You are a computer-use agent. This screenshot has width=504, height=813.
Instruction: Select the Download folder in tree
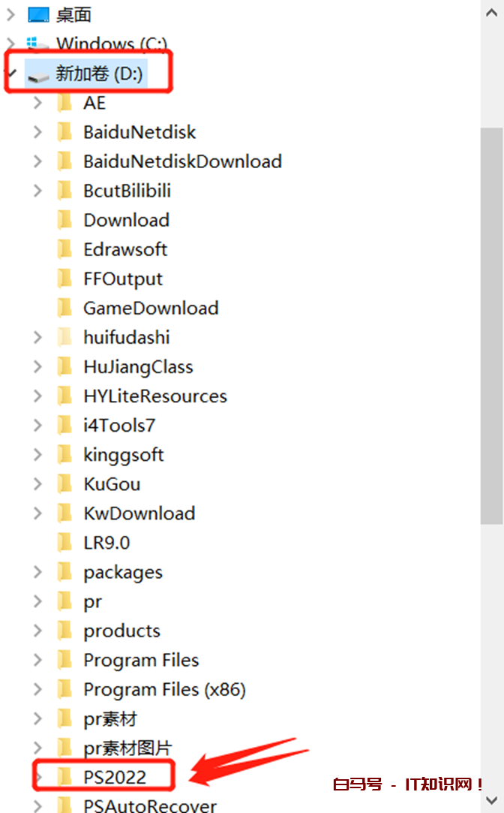point(126,220)
